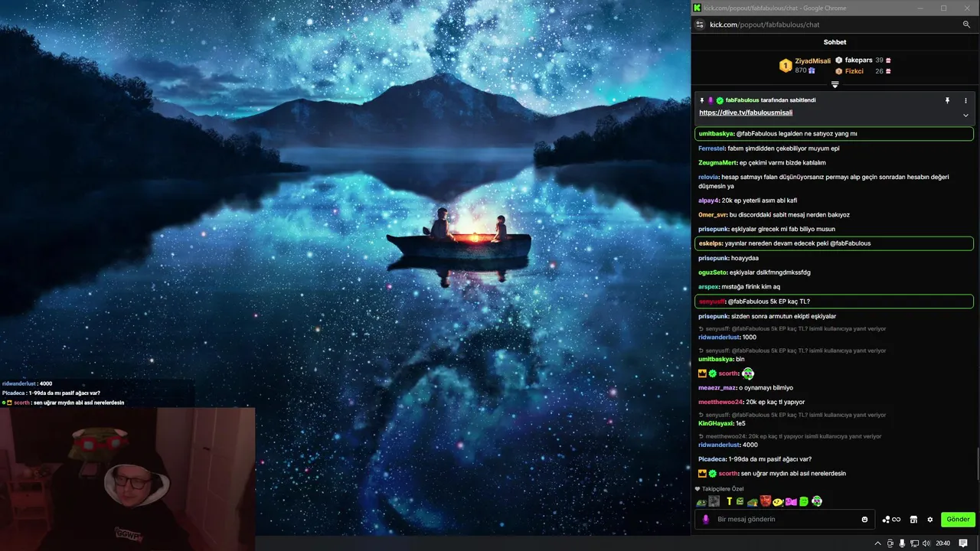
Task: Open the notification center icon in taskbar
Action: pos(963,543)
